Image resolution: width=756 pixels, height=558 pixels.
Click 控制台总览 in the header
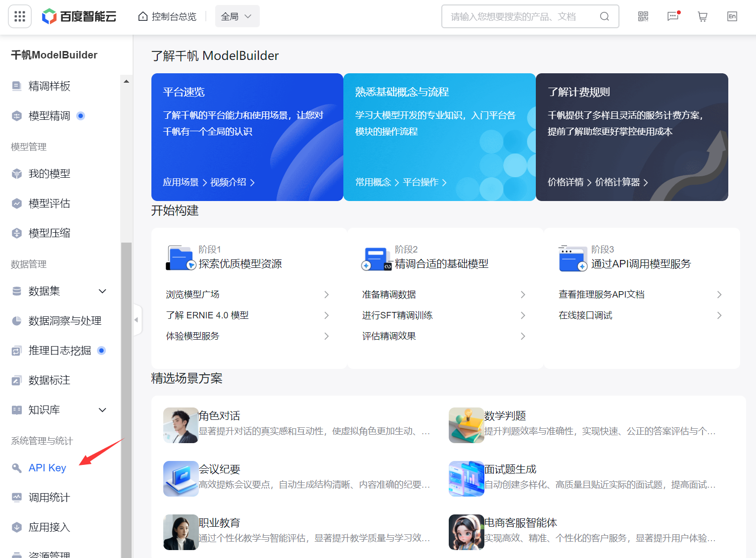coord(174,16)
